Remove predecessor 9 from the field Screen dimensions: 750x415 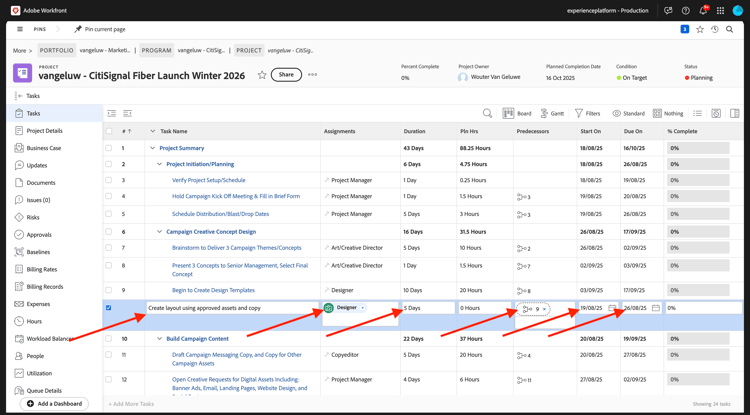(544, 309)
